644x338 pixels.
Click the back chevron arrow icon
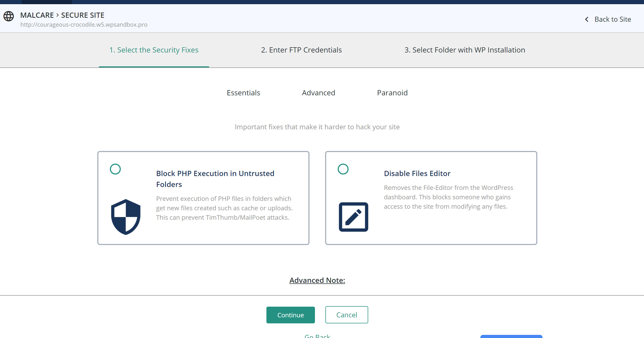tap(587, 19)
